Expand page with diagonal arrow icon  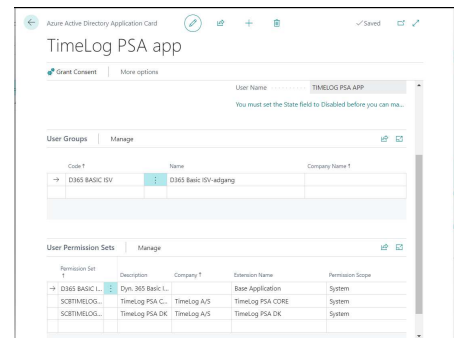[x=416, y=23]
